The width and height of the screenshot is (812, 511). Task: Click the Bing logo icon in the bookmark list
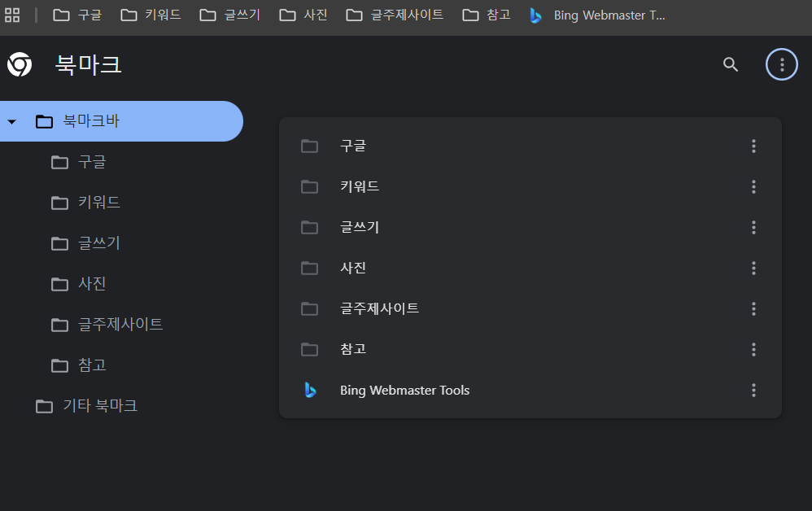pyautogui.click(x=310, y=390)
